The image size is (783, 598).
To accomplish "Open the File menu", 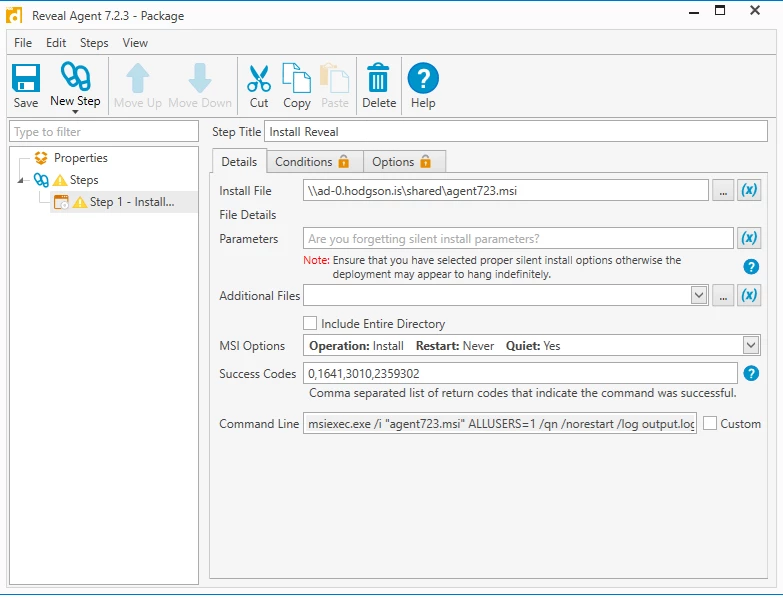I will 23,43.
